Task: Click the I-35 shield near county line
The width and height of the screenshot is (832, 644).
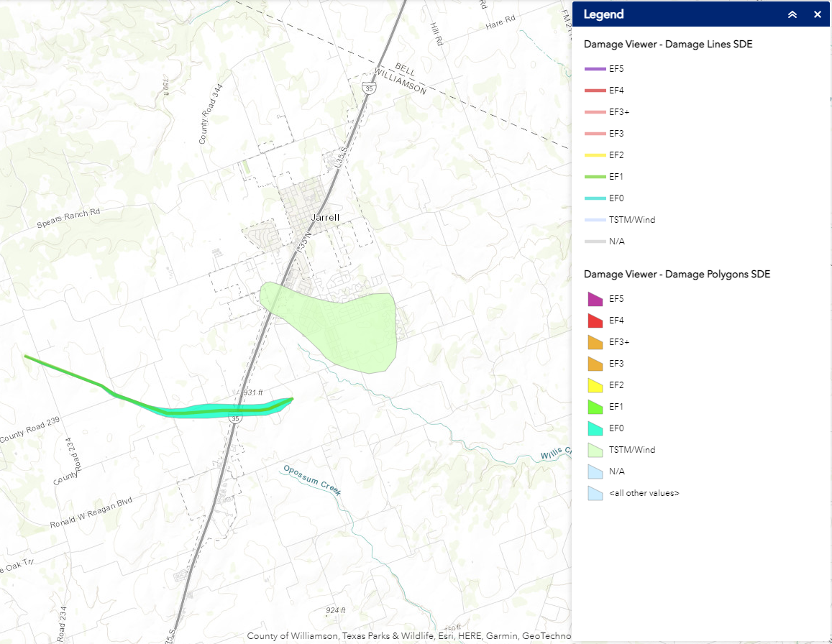Action: pos(370,88)
